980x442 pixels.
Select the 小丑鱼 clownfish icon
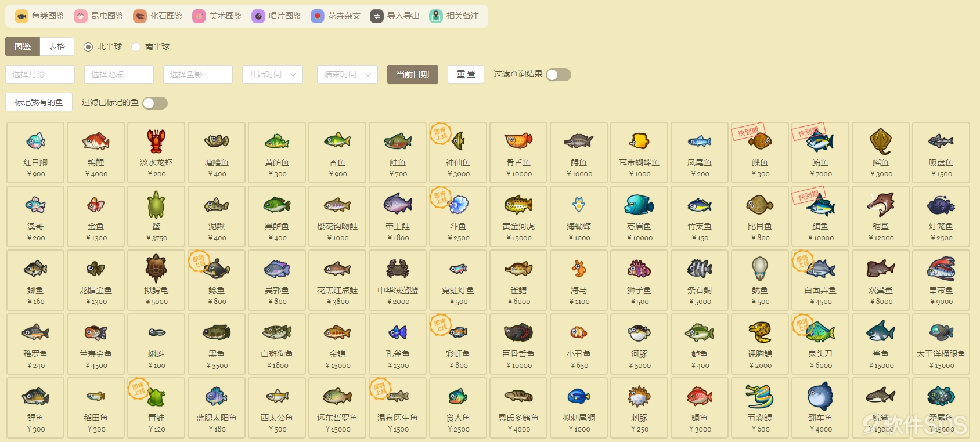pos(579,332)
